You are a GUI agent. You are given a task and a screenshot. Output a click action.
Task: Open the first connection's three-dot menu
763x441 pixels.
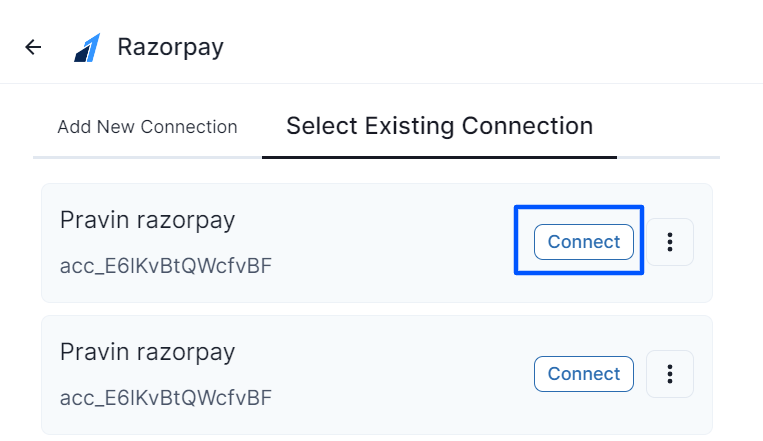(670, 242)
